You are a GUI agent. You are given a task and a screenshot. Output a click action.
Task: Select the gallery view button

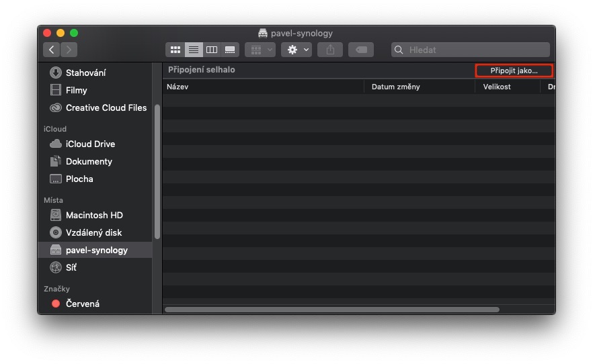(x=230, y=50)
